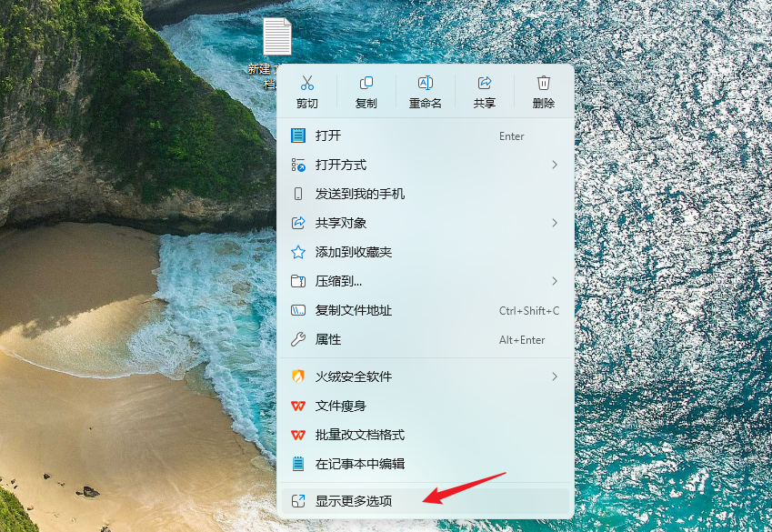Click 显示更多选项 at the bottom
The width and height of the screenshot is (772, 532).
(391, 501)
